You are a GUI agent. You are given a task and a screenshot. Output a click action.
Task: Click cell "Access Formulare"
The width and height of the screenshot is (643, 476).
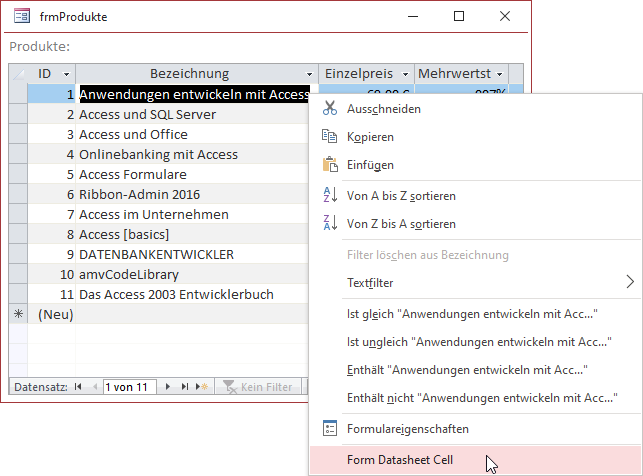pos(192,174)
